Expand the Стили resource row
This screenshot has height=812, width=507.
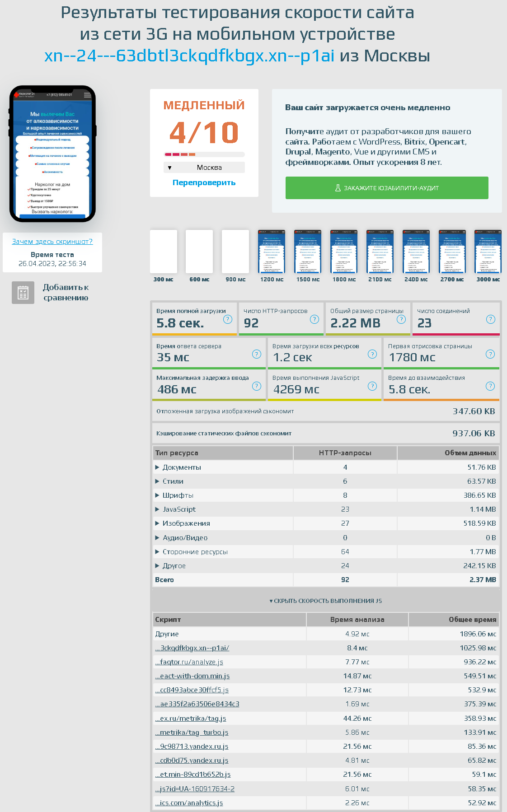tap(157, 481)
